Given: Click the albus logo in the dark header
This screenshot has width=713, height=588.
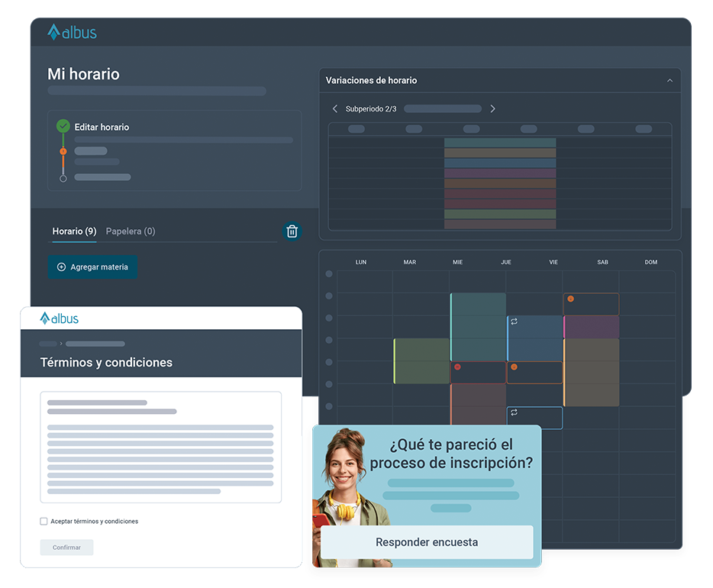Looking at the screenshot, I should coord(72,32).
